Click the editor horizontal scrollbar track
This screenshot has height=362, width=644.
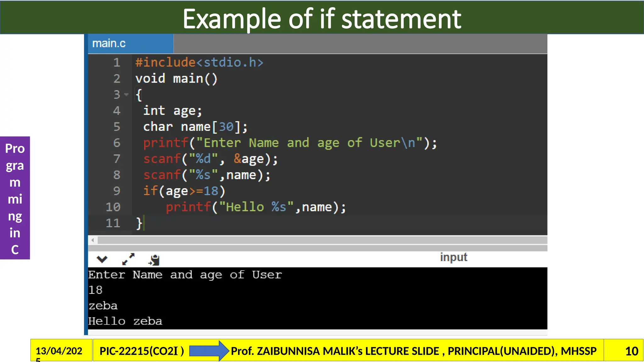click(x=322, y=240)
